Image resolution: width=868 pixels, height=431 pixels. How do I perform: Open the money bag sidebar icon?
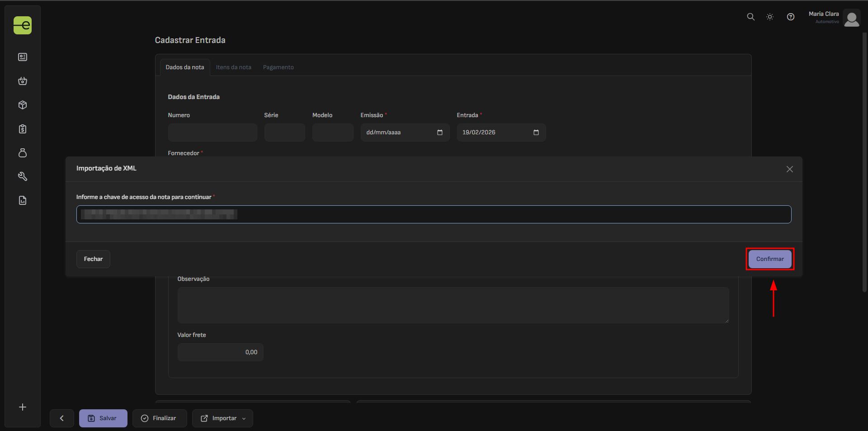23,153
